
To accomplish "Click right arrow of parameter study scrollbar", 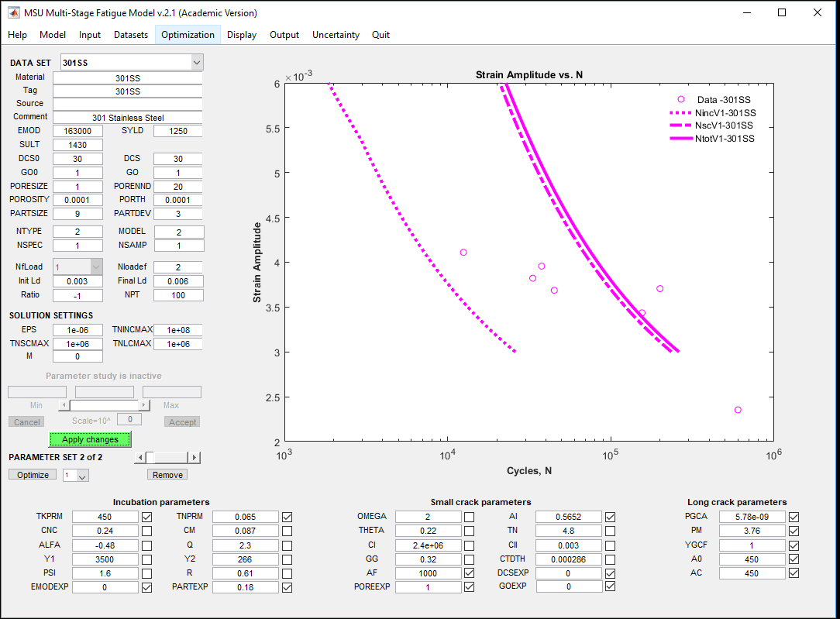I will (x=144, y=405).
